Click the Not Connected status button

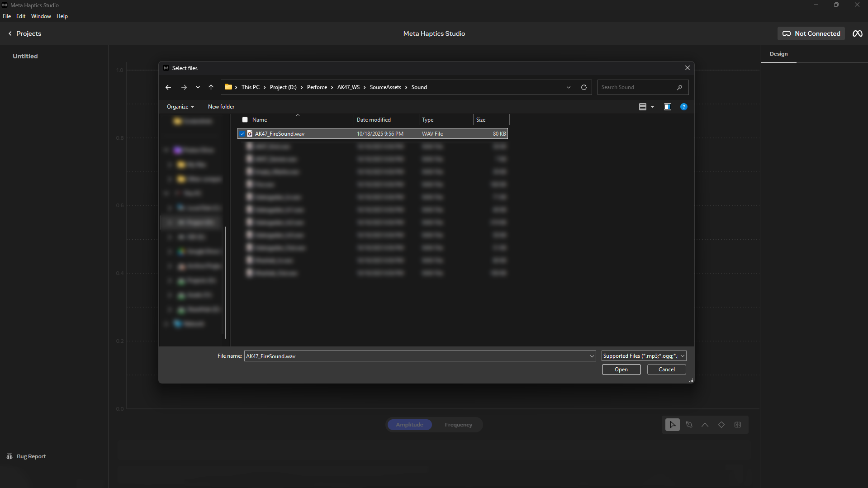click(x=811, y=33)
